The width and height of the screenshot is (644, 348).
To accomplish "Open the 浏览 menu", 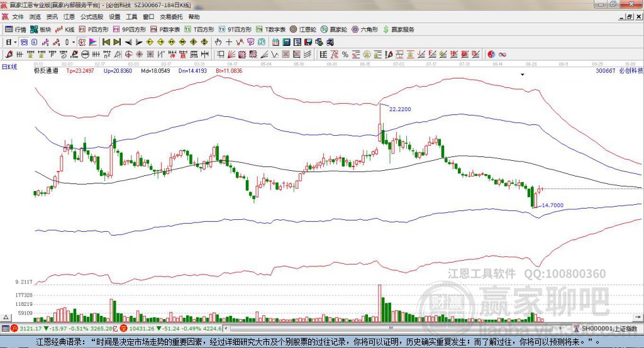I will click(35, 17).
